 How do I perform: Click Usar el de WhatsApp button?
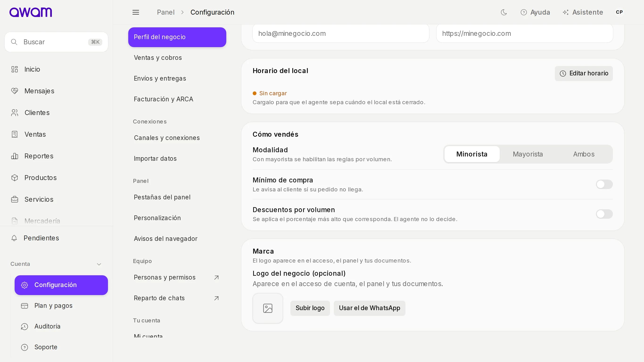point(369,308)
